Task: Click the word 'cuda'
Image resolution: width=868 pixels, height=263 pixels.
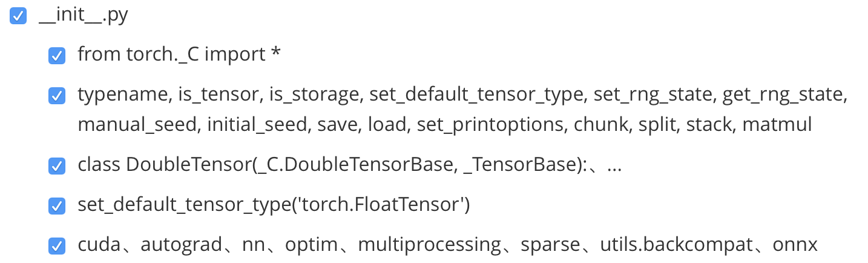Action: (100, 245)
